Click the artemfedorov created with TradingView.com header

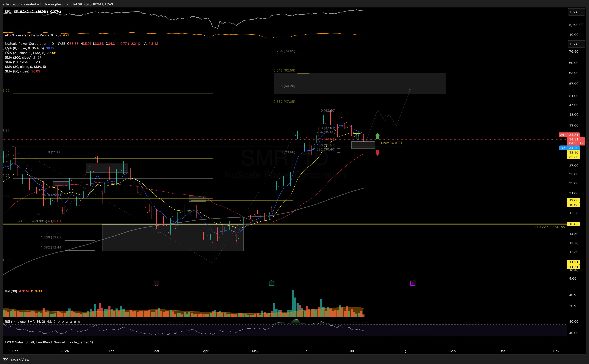coord(58,4)
